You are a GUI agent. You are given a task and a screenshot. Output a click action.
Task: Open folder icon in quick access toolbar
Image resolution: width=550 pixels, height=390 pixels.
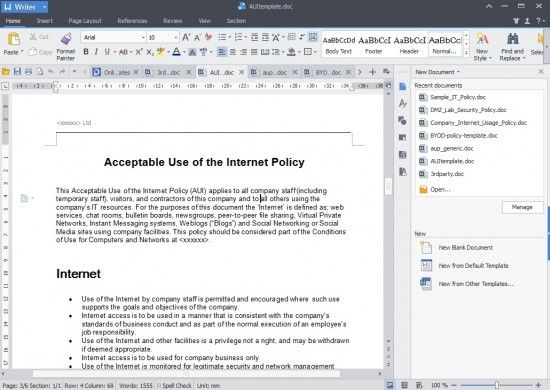[x=6, y=72]
